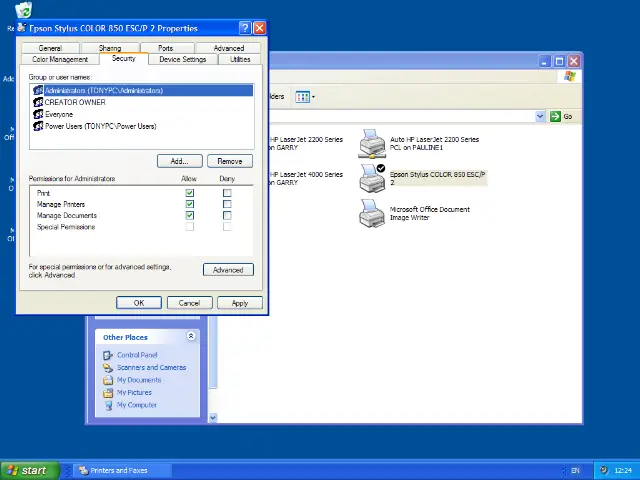The image size is (640, 480).
Task: Click the My Documents folder icon
Action: (x=108, y=380)
